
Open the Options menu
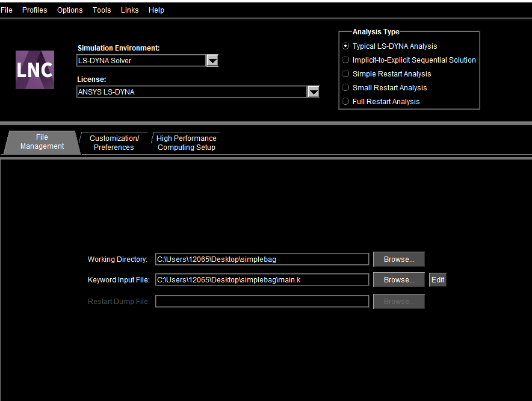coord(70,10)
